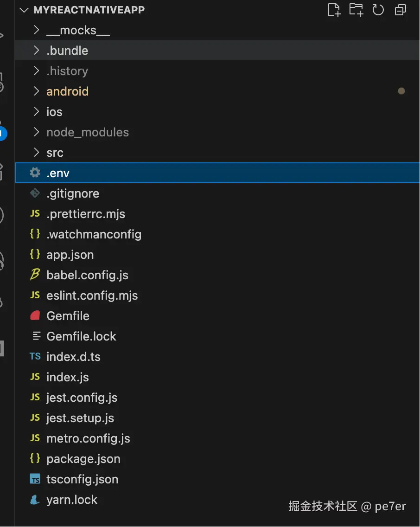420x527 pixels.
Task: Collapse the MYREACTNATIVEAPP project section
Action: [x=25, y=10]
